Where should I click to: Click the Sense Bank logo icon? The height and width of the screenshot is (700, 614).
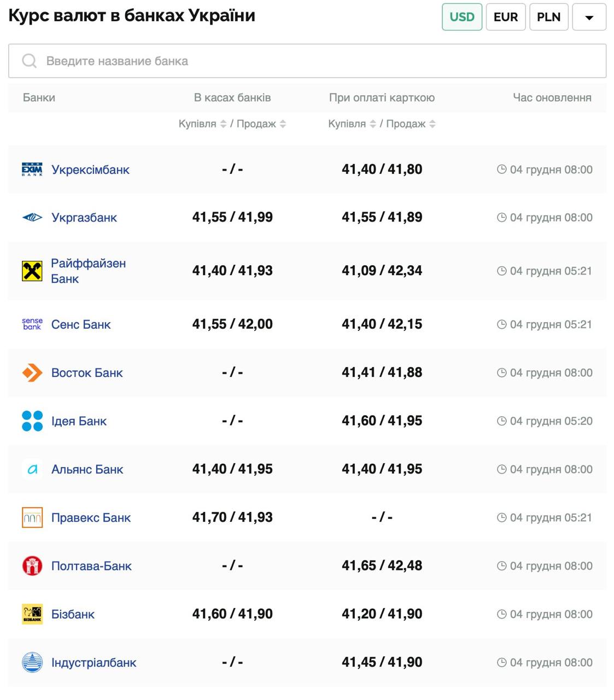coord(32,324)
